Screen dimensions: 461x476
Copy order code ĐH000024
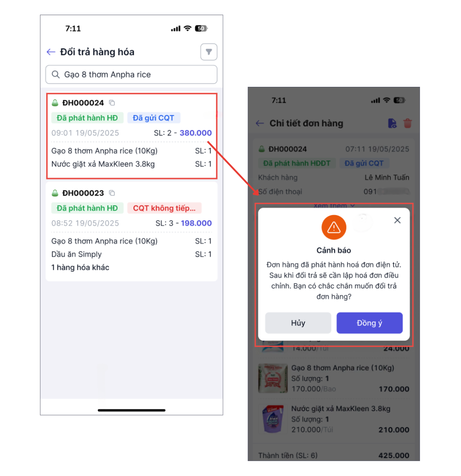coord(112,103)
